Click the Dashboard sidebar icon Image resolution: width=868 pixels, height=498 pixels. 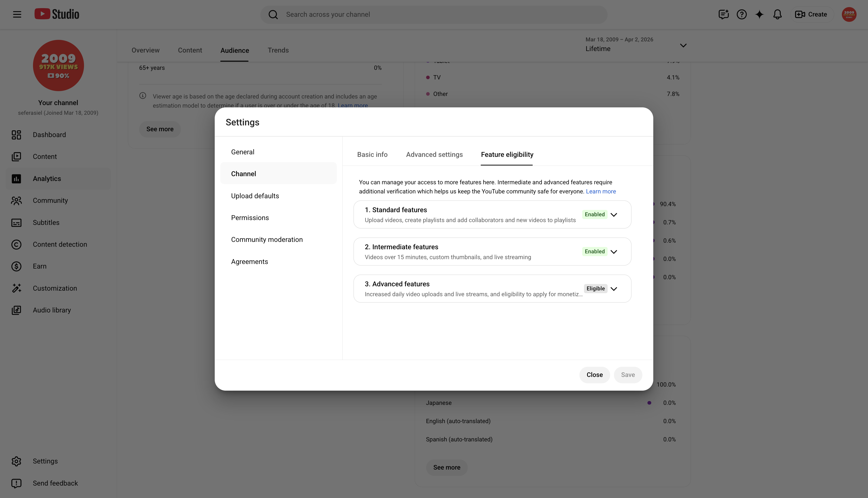[x=16, y=135]
